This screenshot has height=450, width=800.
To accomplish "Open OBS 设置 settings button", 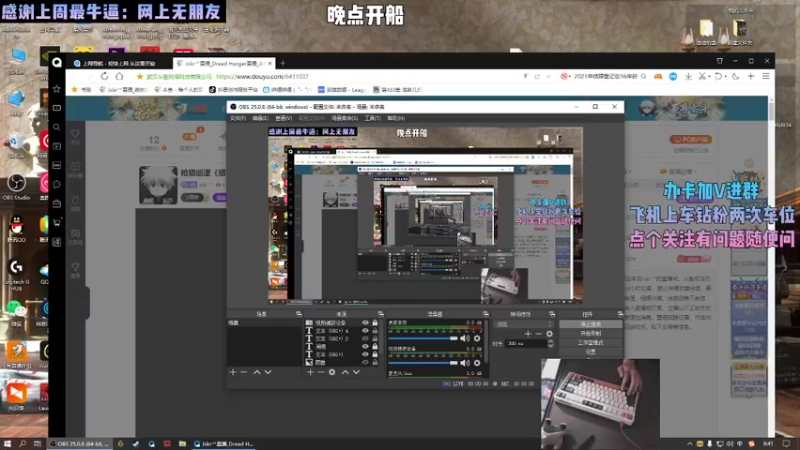I will [591, 352].
